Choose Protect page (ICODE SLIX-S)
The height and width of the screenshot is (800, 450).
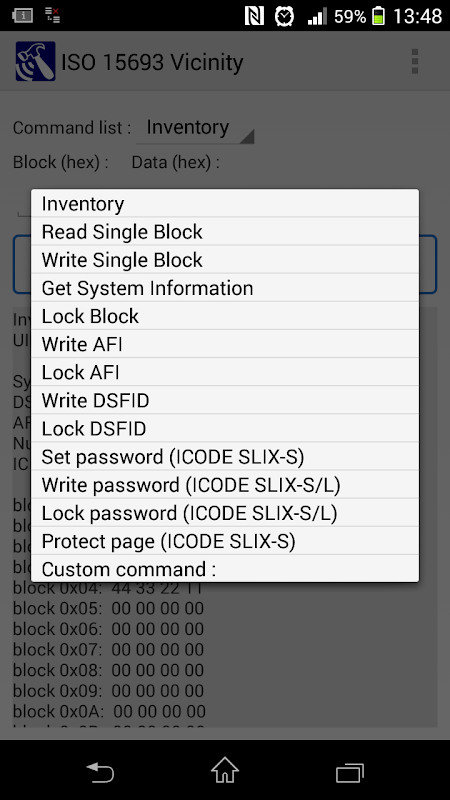225,541
